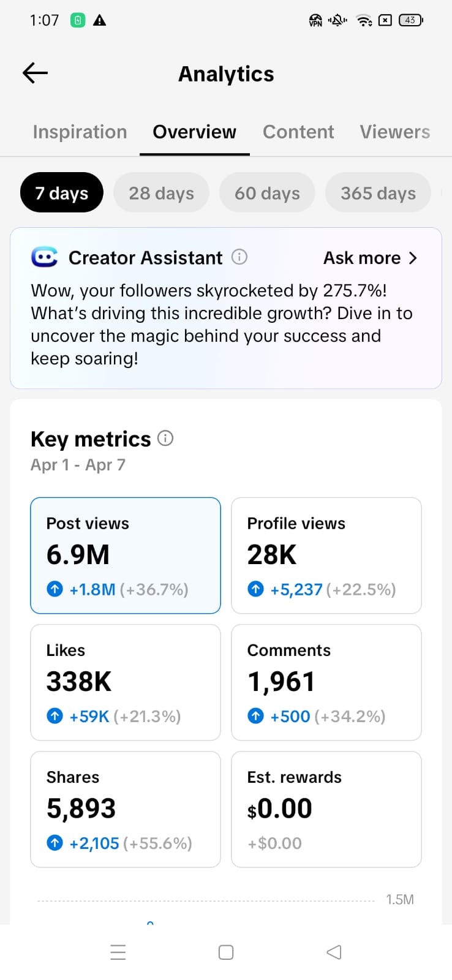
Task: Select the Profile views metric card
Action: [x=326, y=555]
